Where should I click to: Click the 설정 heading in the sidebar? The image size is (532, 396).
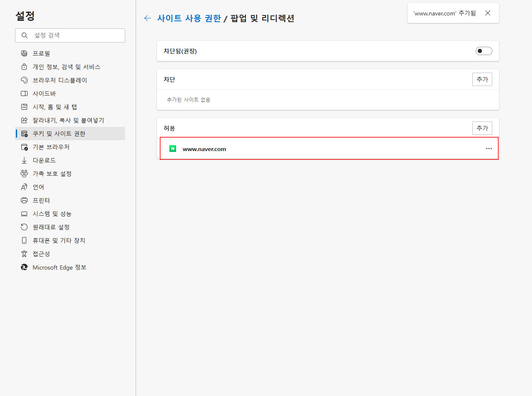click(x=25, y=16)
